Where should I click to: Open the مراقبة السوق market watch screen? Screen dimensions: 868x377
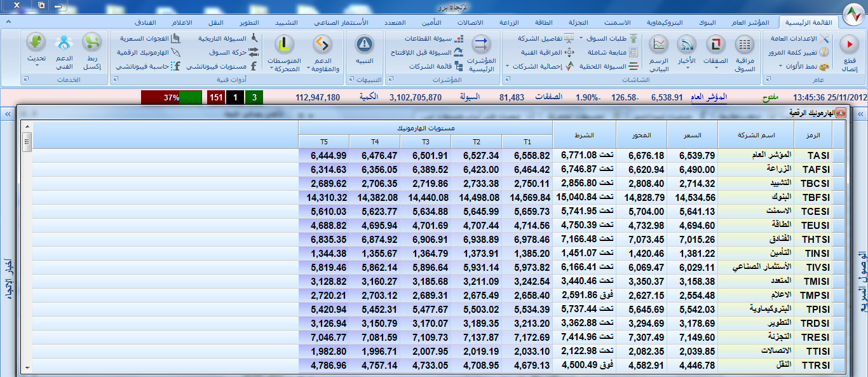point(745,53)
